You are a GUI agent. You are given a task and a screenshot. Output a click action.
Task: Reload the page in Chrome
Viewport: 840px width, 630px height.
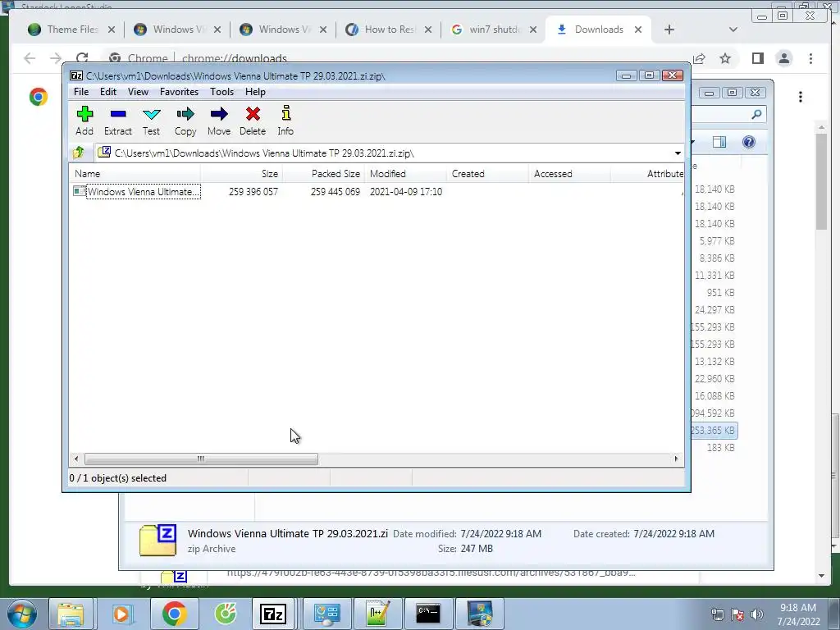(x=82, y=58)
